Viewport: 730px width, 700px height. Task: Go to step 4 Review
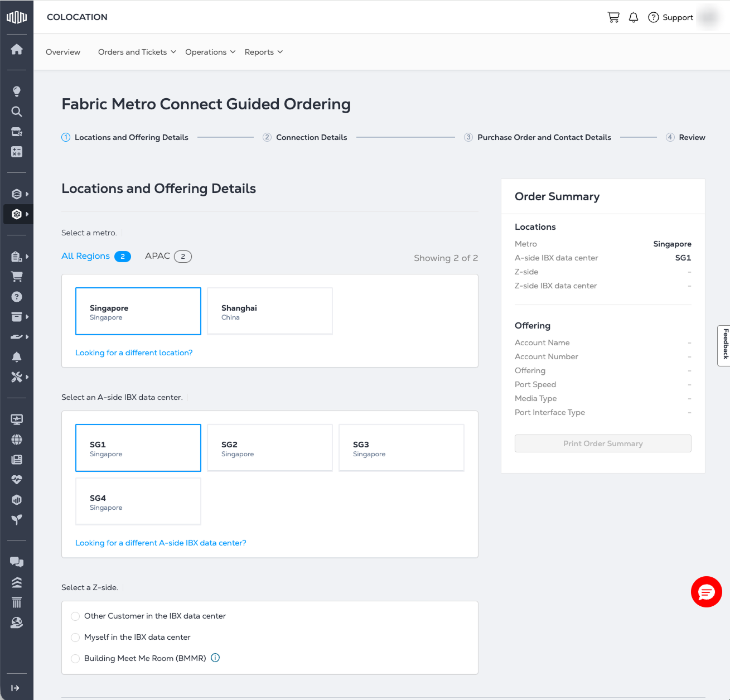click(x=685, y=137)
